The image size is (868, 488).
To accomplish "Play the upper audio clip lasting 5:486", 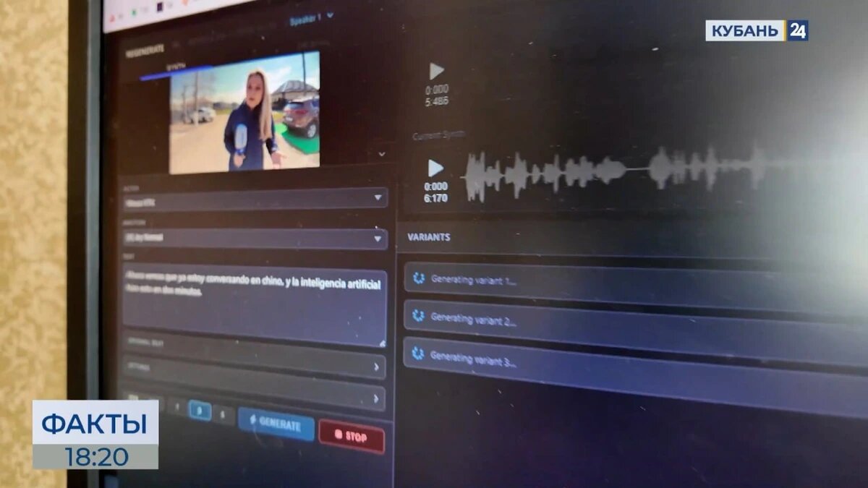I will (x=436, y=71).
